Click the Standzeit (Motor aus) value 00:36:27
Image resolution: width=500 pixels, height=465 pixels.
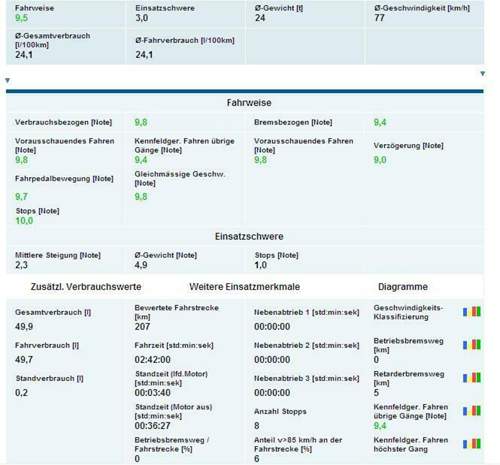pos(153,426)
